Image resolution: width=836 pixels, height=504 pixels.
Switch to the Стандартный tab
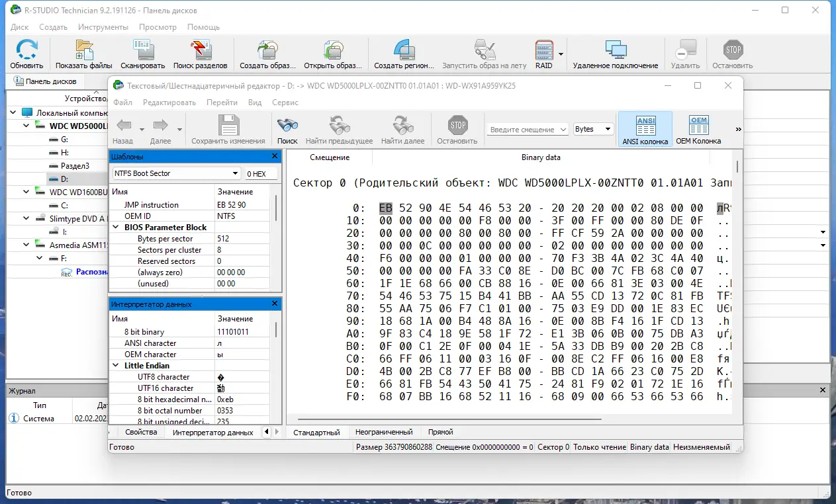(317, 432)
